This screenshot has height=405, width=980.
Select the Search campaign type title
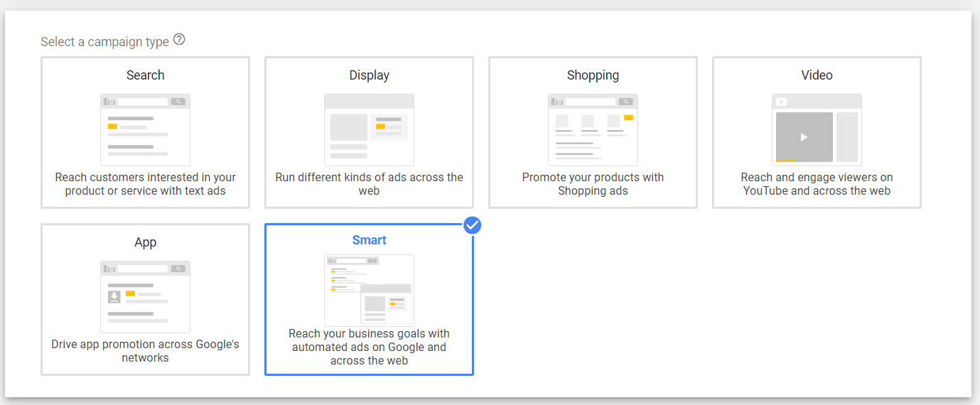click(145, 75)
